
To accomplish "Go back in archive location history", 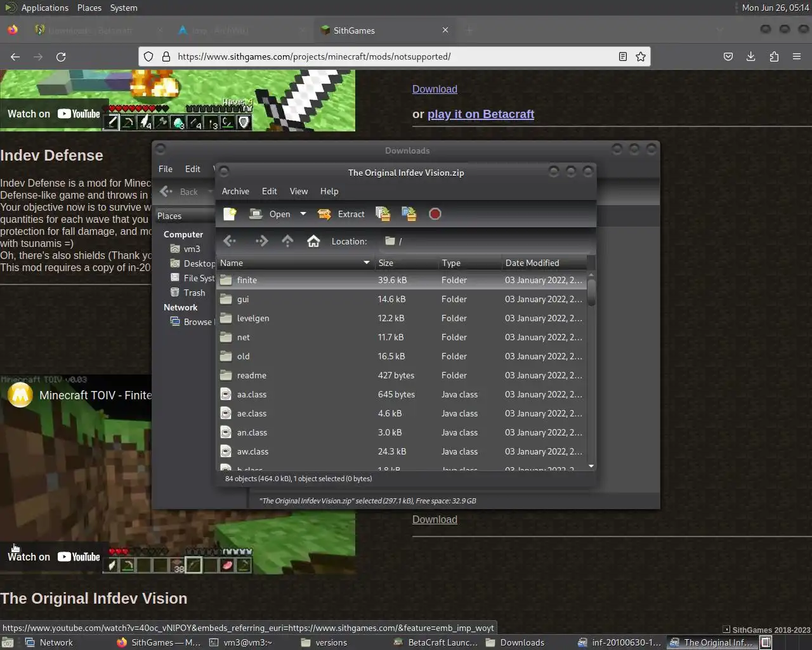I will [230, 241].
